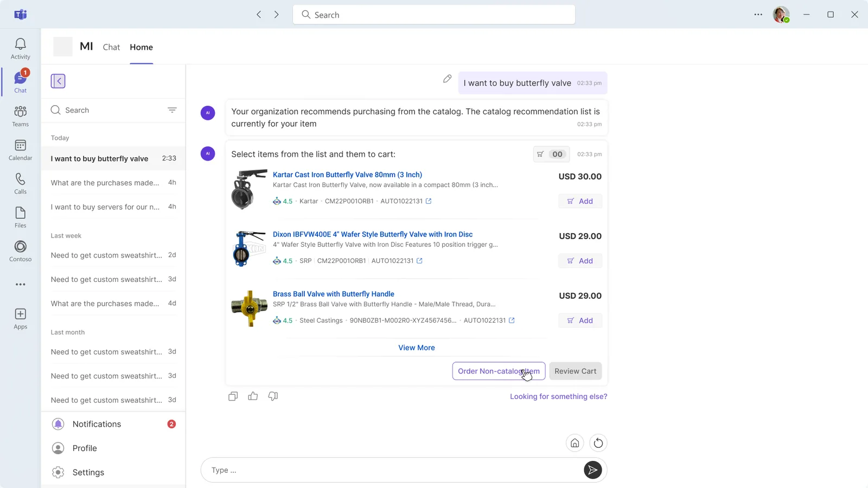Click Looking for something else link

click(x=558, y=396)
